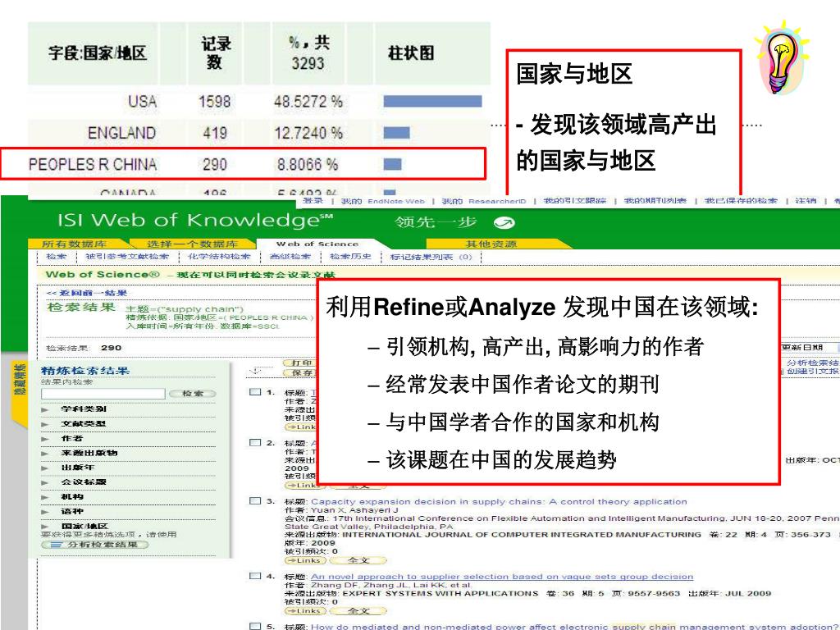Open the novel approach to supplier selection title
Viewport: 840px width, 630px height.
click(x=502, y=577)
